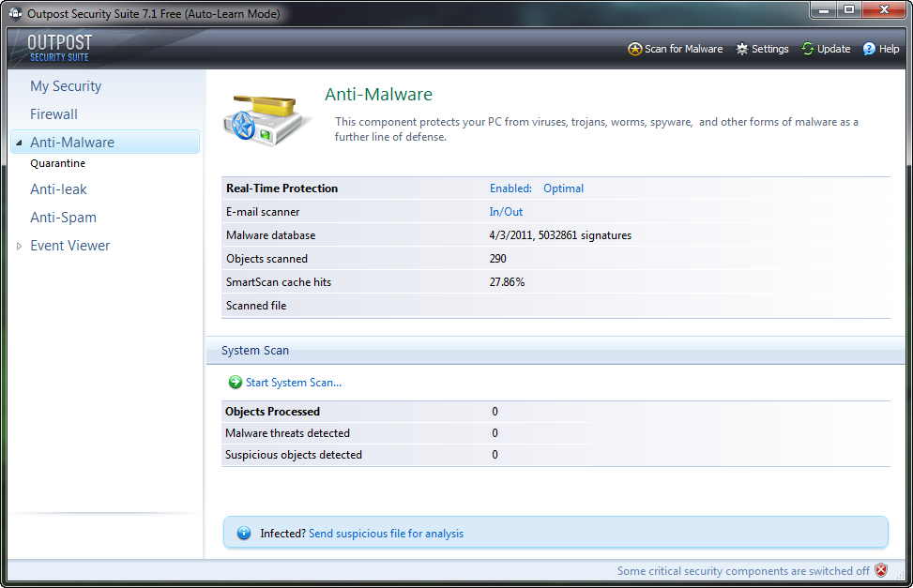This screenshot has height=588, width=913.
Task: Click the Real-Time Protection row label
Action: 282,188
